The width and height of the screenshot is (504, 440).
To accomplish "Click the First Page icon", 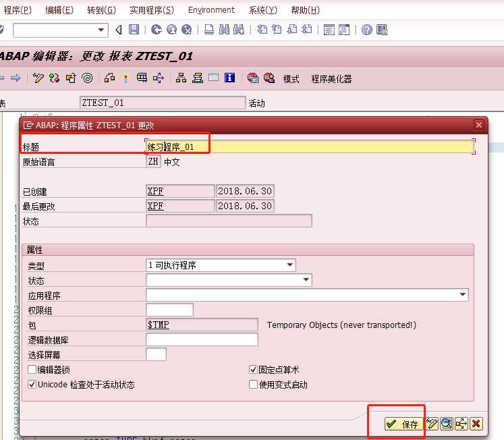I will tap(262, 30).
